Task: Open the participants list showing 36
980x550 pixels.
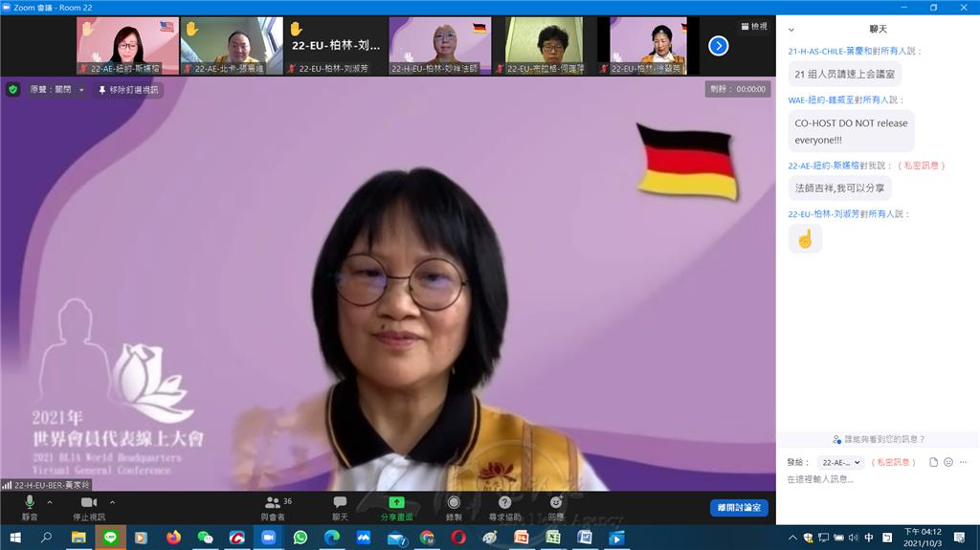Action: coord(274,508)
